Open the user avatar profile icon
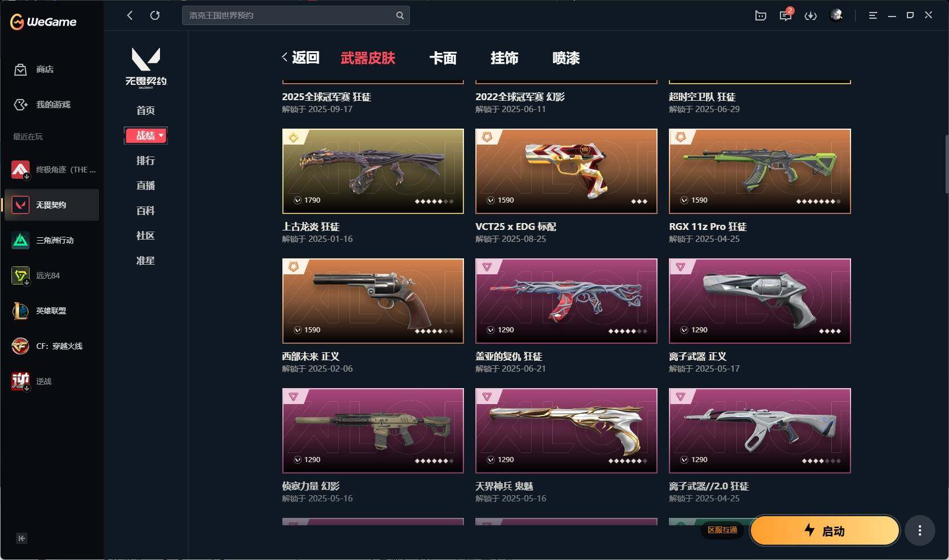 pyautogui.click(x=836, y=15)
